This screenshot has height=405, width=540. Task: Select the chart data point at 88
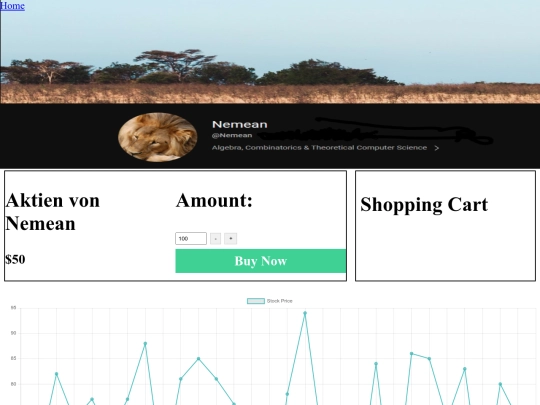[145, 344]
